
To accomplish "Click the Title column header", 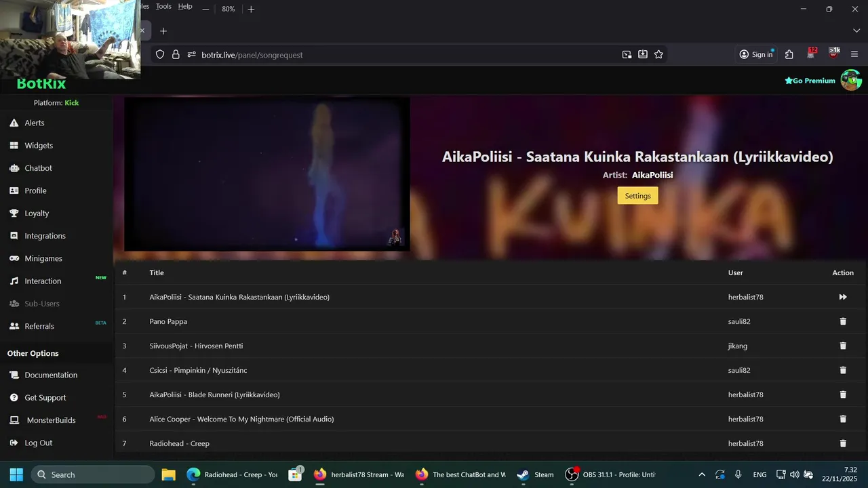I will tap(157, 272).
